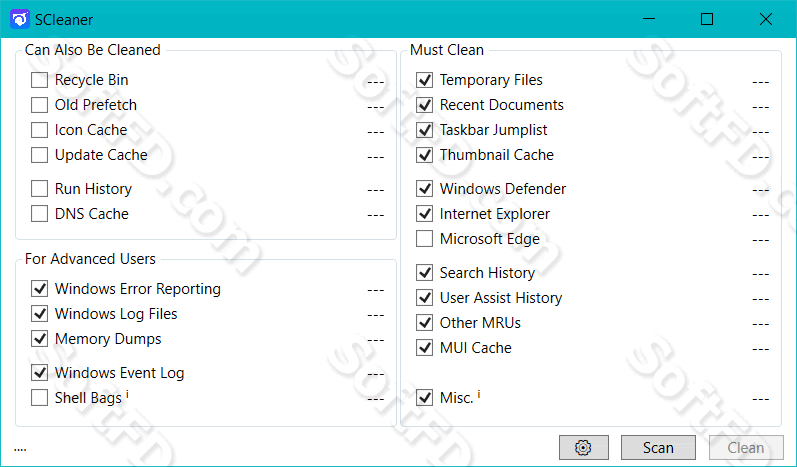Image resolution: width=797 pixels, height=467 pixels.
Task: Enable the Shell Bags checkbox
Action: 40,397
